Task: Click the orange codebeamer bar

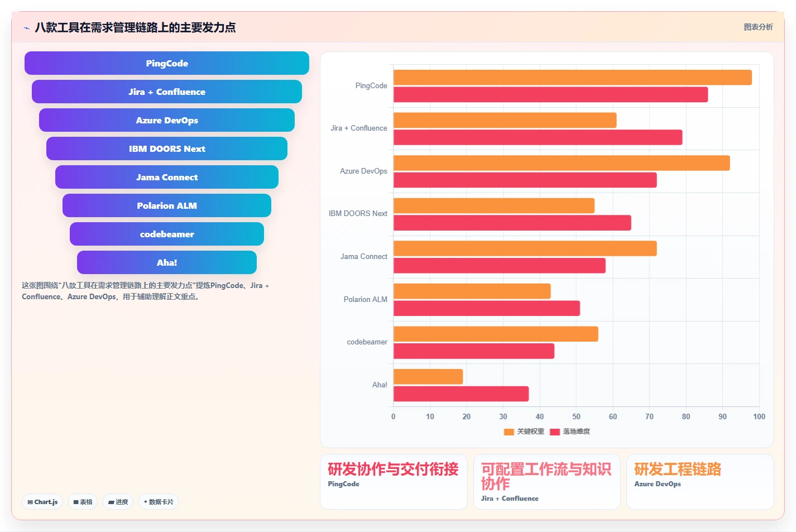Action: [x=496, y=334]
